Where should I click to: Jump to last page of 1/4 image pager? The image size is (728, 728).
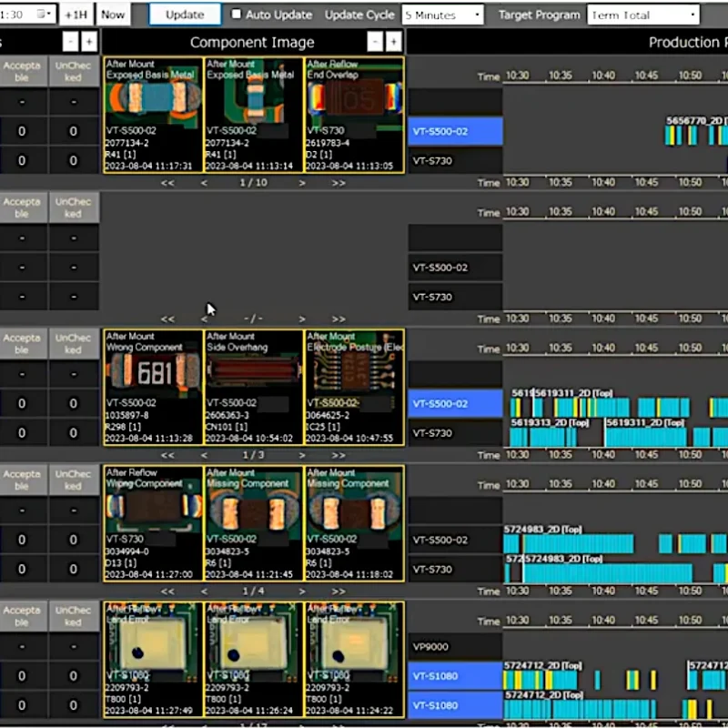click(x=339, y=591)
